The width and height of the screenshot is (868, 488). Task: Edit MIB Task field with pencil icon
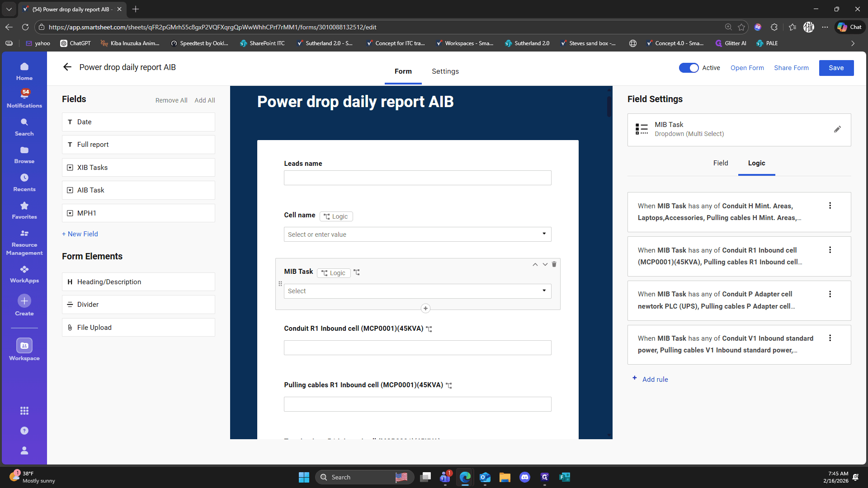837,129
